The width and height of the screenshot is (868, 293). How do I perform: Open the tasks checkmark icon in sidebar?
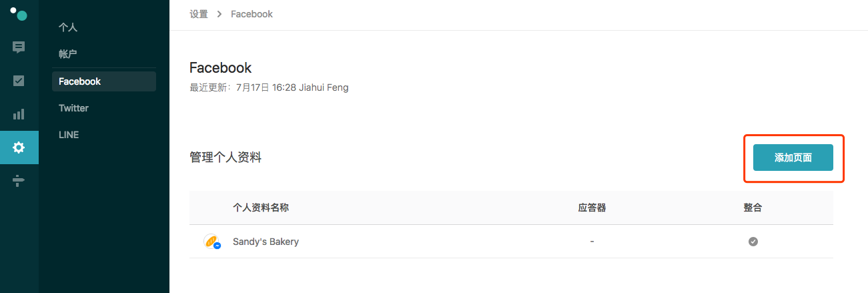point(19,81)
